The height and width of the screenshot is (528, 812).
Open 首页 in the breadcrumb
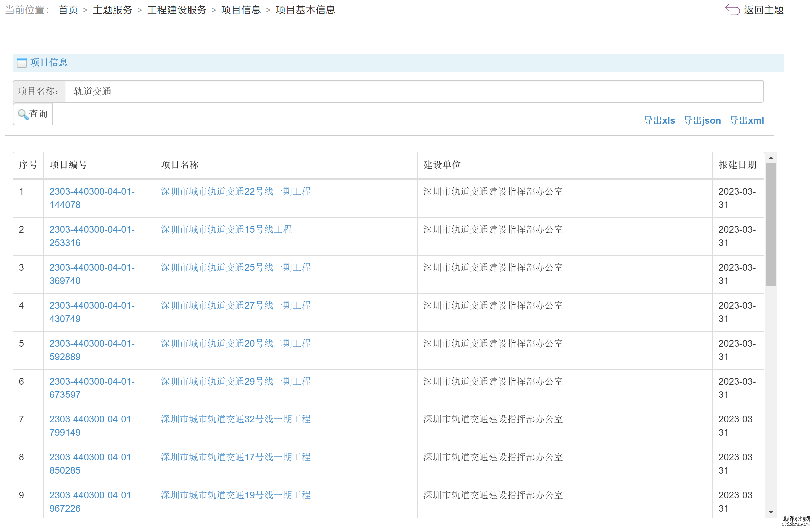tap(68, 10)
